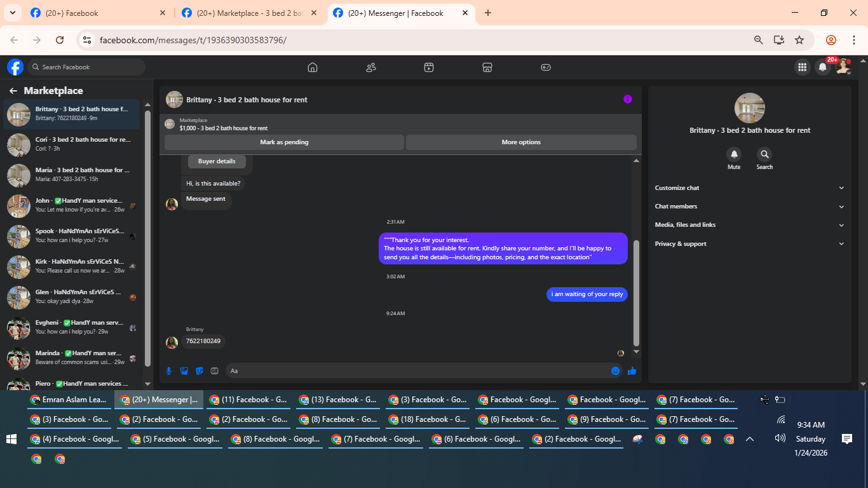Screen dimensions: 868x488
Task: Expand Media, files and links section
Action: 750,225
